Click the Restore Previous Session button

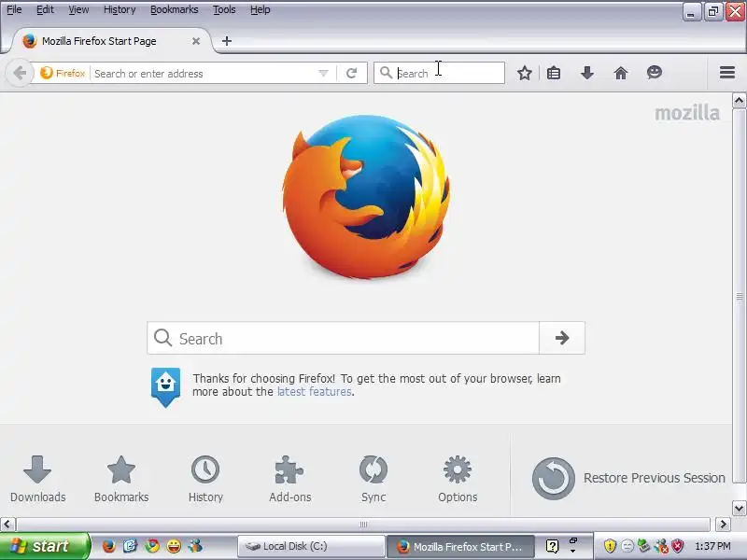pyautogui.click(x=627, y=478)
